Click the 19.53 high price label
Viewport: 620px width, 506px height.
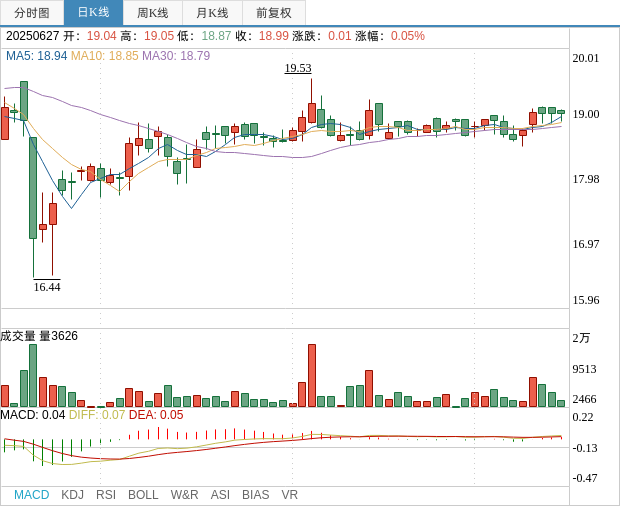[298, 68]
